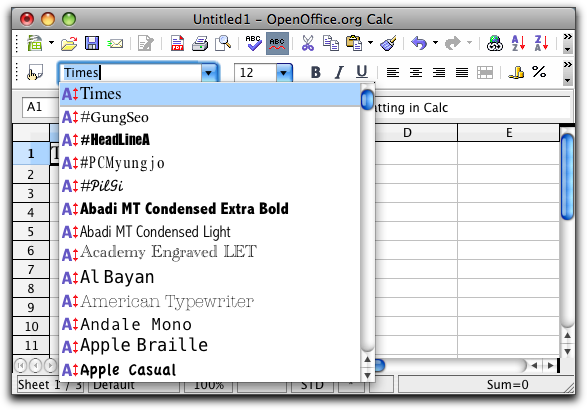
Task: Choose #HeadLineA font
Action: coord(210,140)
